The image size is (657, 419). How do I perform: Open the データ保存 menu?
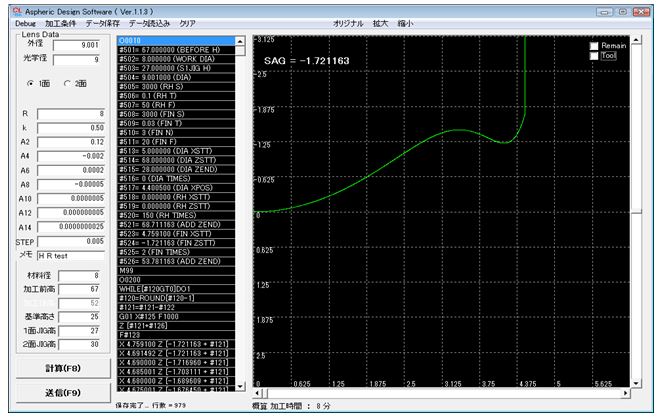[103, 23]
